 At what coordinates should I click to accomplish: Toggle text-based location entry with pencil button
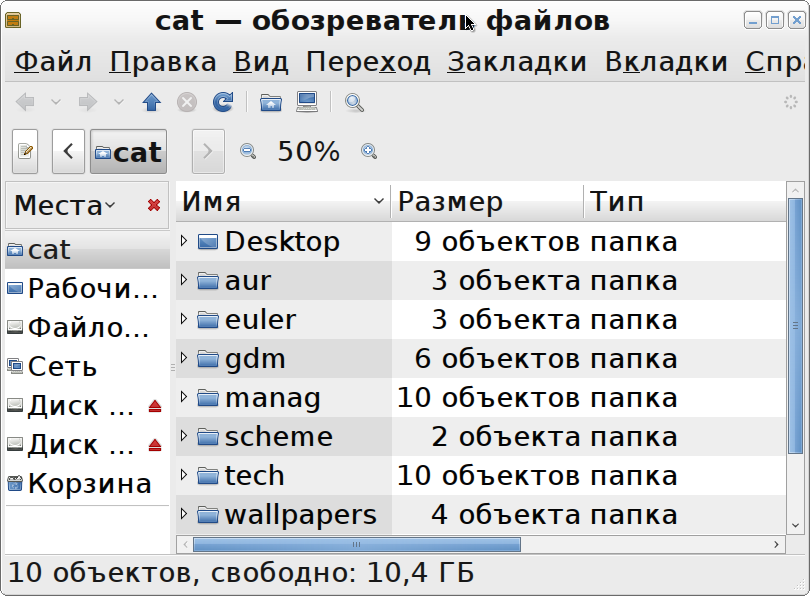coord(26,152)
